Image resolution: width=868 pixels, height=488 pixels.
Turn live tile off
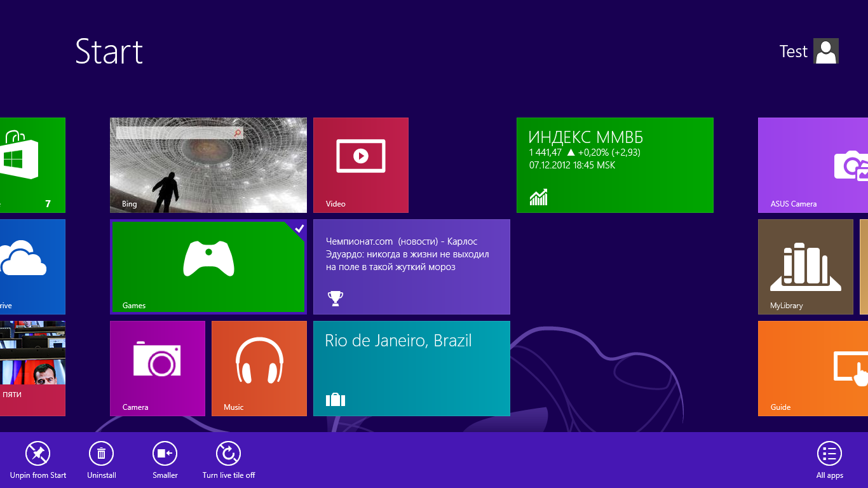229,460
